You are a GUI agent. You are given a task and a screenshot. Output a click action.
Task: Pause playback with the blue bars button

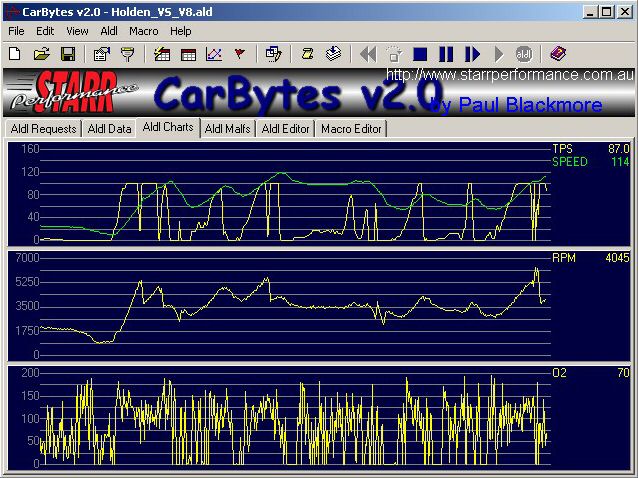(x=446, y=54)
